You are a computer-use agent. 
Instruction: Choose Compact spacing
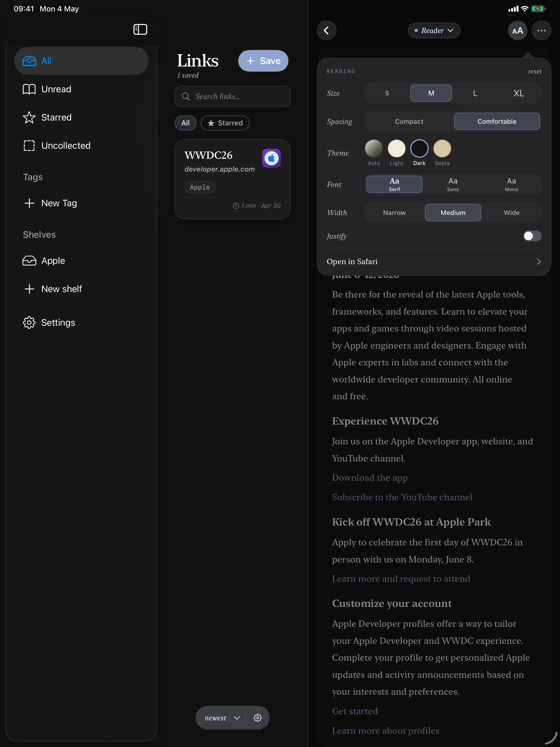(409, 121)
